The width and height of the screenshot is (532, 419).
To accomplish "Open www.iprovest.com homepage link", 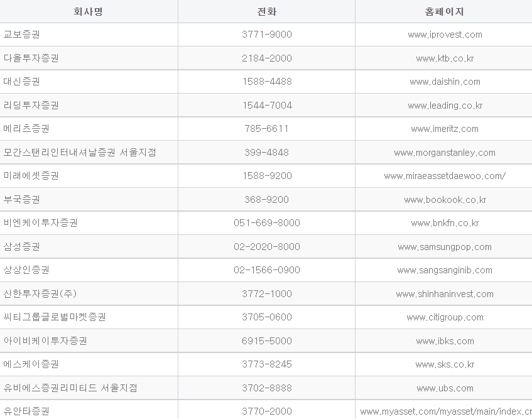I will pos(445,35).
